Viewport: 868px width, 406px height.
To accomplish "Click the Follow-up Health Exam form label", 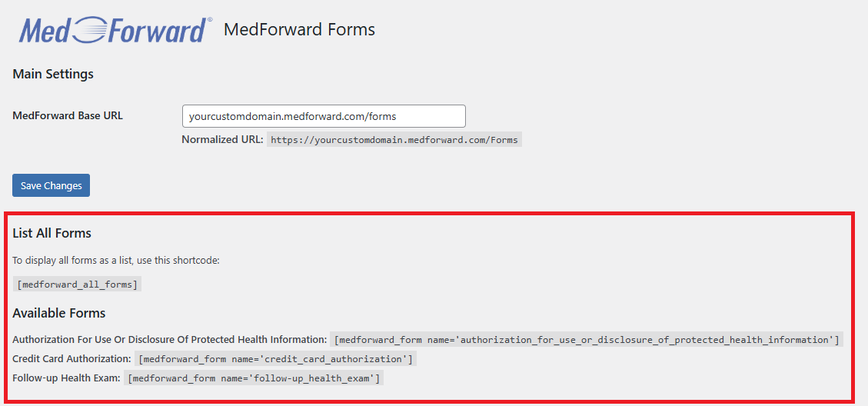I will coord(66,378).
